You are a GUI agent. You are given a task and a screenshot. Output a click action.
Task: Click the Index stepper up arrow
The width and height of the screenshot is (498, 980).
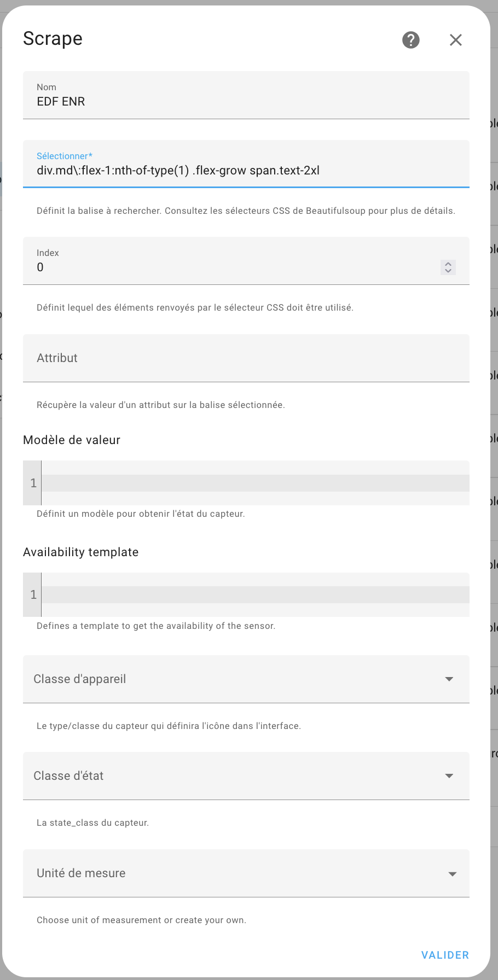point(448,264)
